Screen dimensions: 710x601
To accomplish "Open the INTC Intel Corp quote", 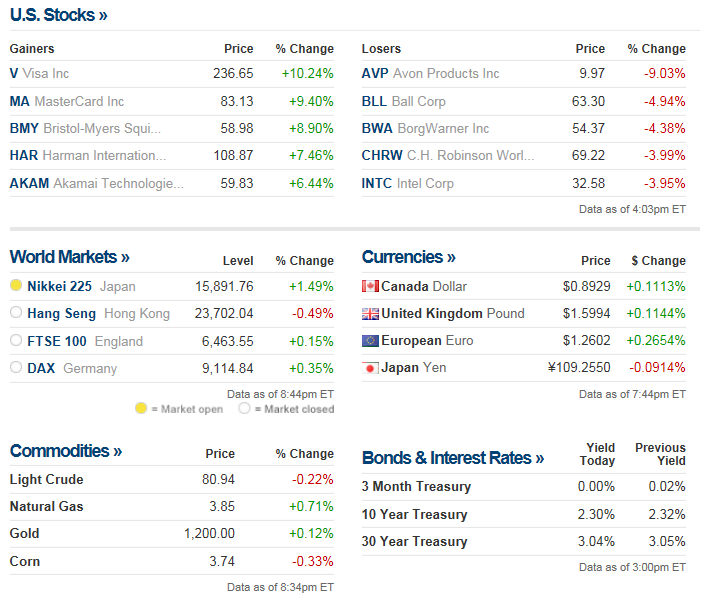I will (x=377, y=183).
